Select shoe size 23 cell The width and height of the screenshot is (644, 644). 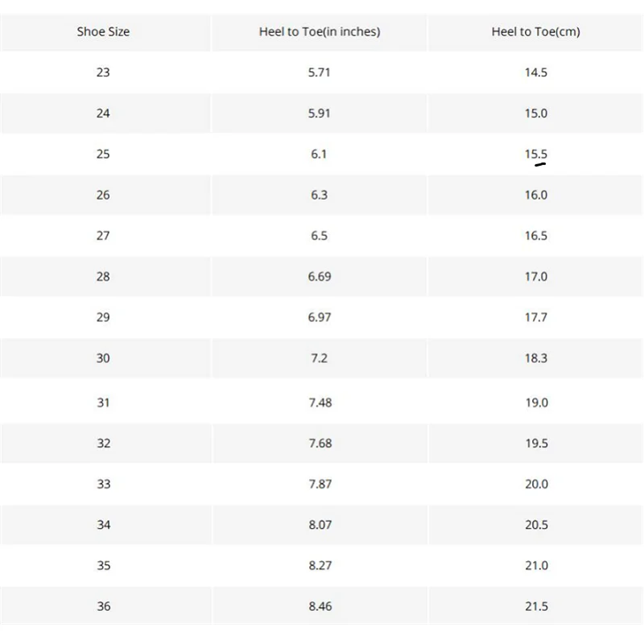coord(103,72)
